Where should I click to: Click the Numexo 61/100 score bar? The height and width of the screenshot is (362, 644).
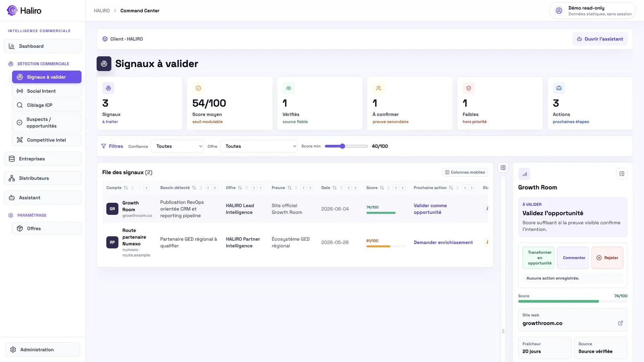386,246
